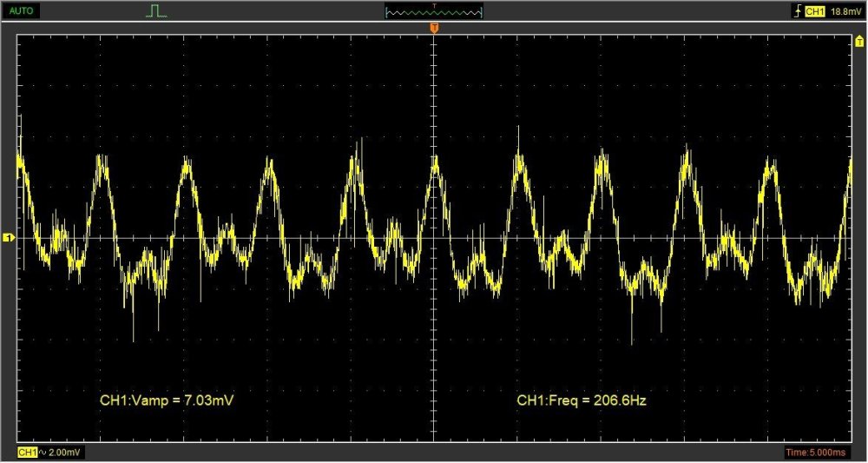Click the orange horizontal trigger position marker
The width and height of the screenshot is (868, 463).
(x=434, y=30)
